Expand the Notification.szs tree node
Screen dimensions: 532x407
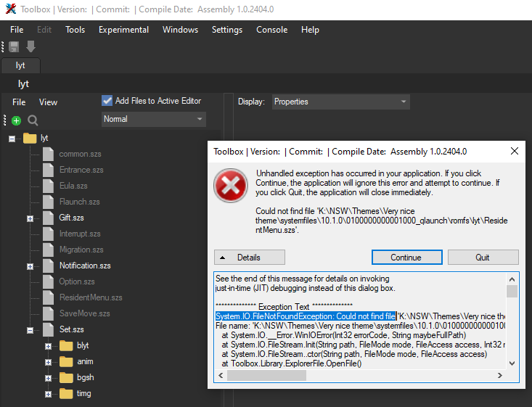coord(30,266)
